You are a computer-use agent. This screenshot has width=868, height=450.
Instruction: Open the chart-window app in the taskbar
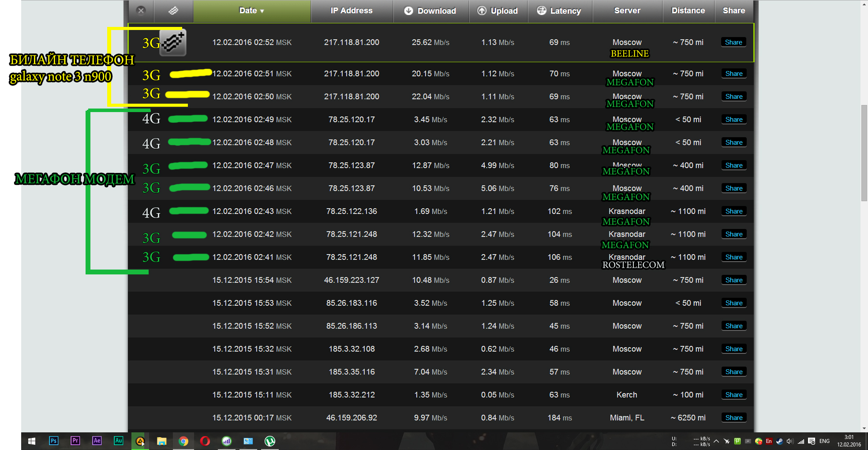pos(248,441)
